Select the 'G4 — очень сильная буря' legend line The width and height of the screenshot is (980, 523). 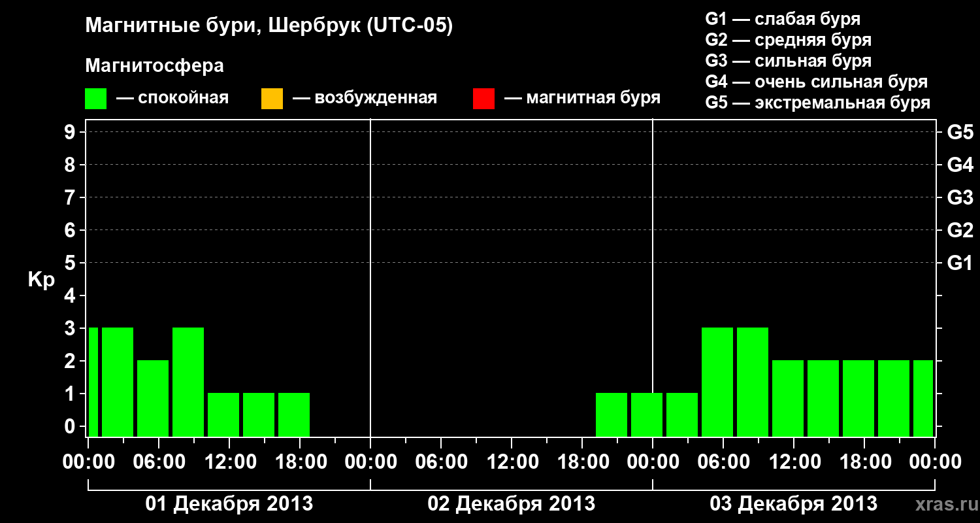click(x=816, y=82)
